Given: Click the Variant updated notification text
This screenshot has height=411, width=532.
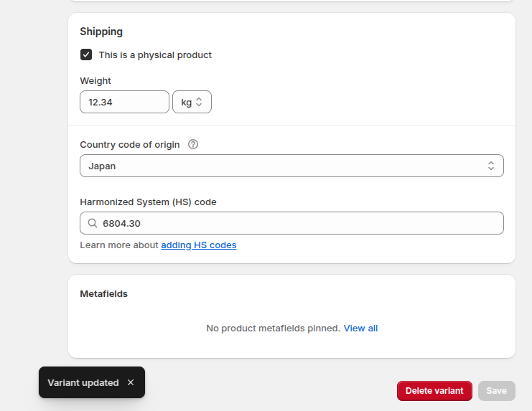Looking at the screenshot, I should click(x=83, y=382).
